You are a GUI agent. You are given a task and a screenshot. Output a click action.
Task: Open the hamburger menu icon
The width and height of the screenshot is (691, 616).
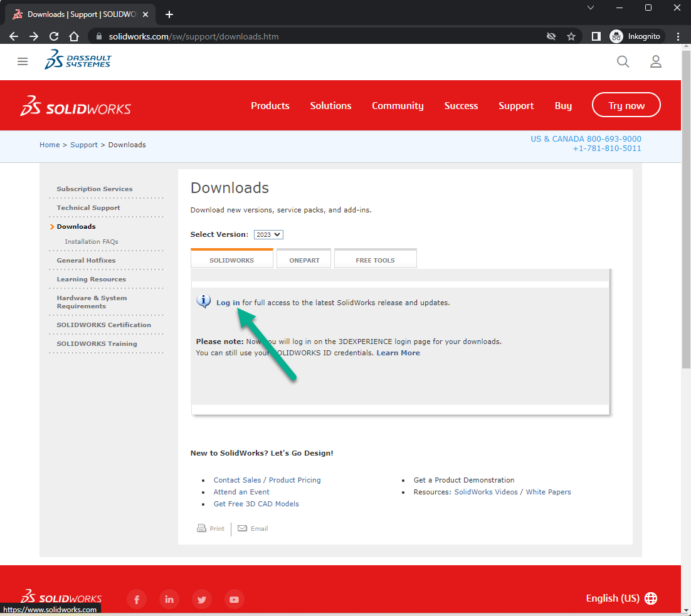click(x=23, y=61)
